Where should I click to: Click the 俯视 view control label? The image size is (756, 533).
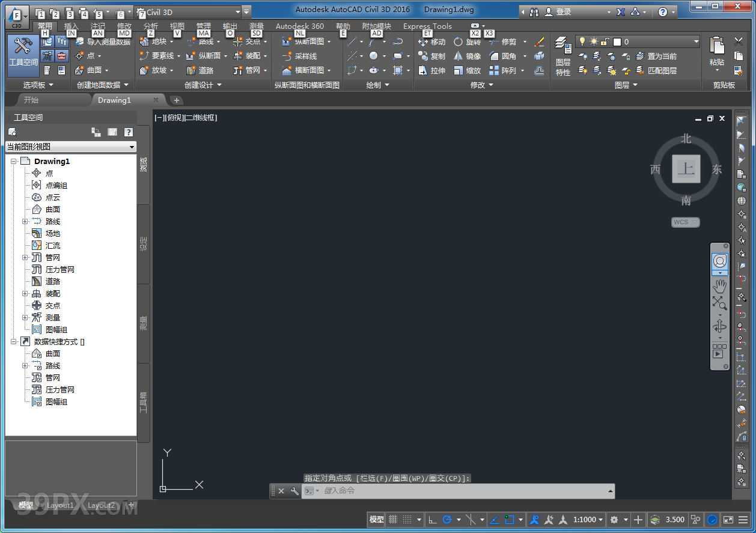[x=174, y=118]
